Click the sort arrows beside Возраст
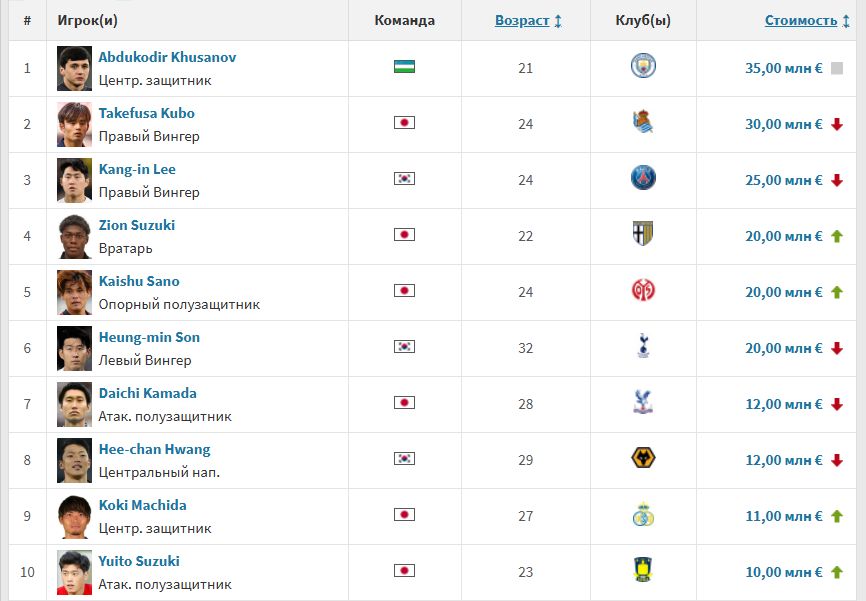This screenshot has height=601, width=866. point(558,21)
